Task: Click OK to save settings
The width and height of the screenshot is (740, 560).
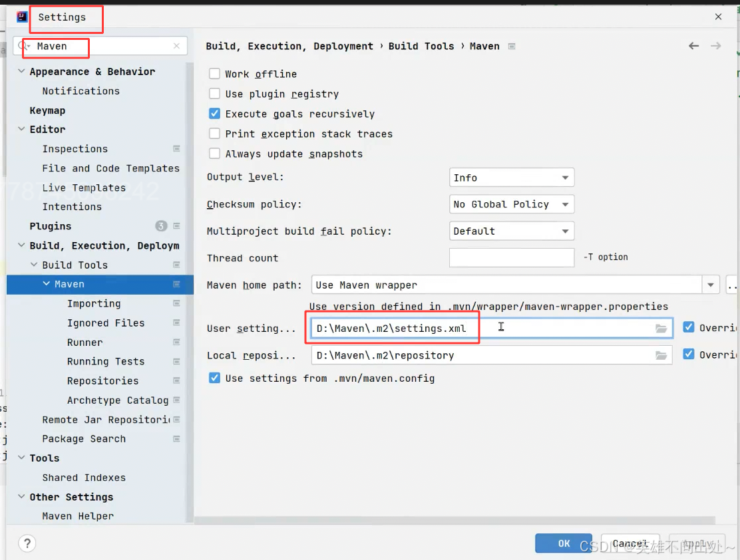Action: tap(564, 543)
